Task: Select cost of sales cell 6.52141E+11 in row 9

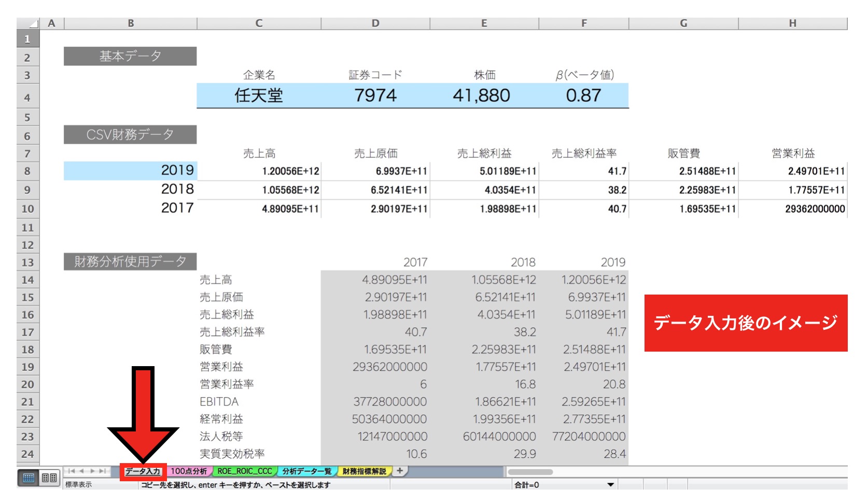Action: pyautogui.click(x=375, y=190)
